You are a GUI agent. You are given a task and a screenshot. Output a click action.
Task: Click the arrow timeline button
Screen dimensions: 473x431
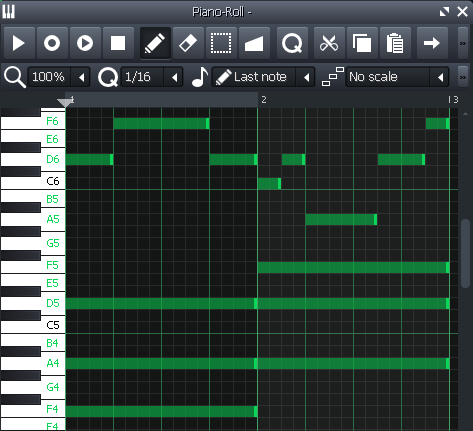pyautogui.click(x=432, y=43)
